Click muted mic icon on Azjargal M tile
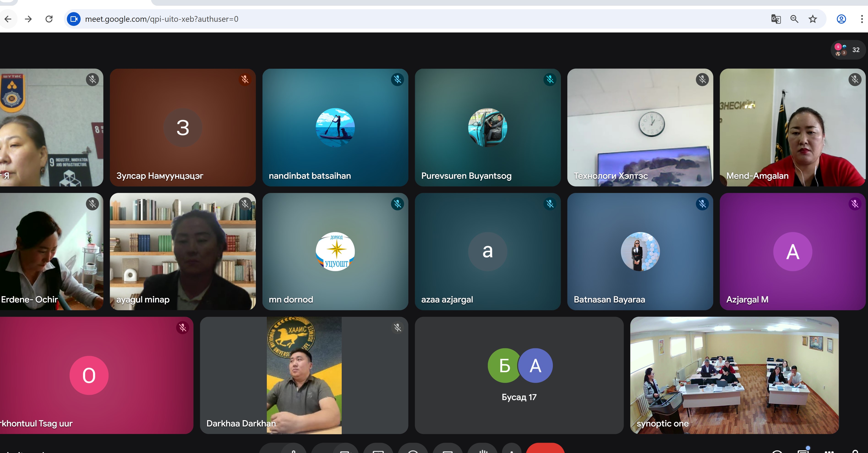Viewport: 868px width, 453px height. pyautogui.click(x=854, y=203)
